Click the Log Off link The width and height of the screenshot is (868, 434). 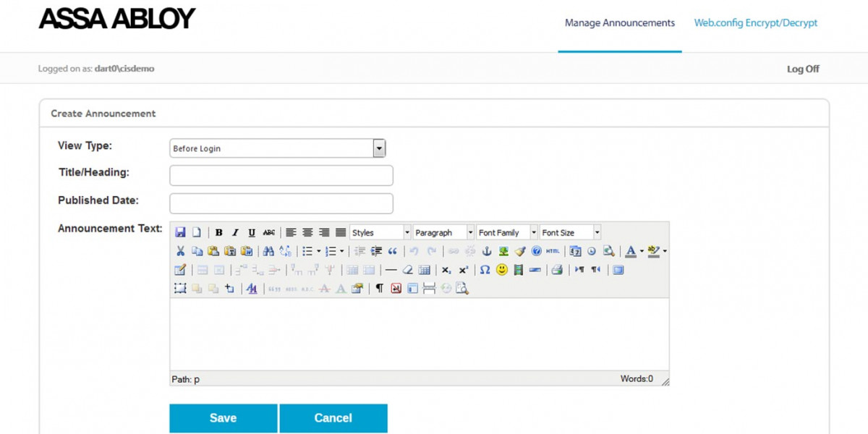click(x=803, y=69)
